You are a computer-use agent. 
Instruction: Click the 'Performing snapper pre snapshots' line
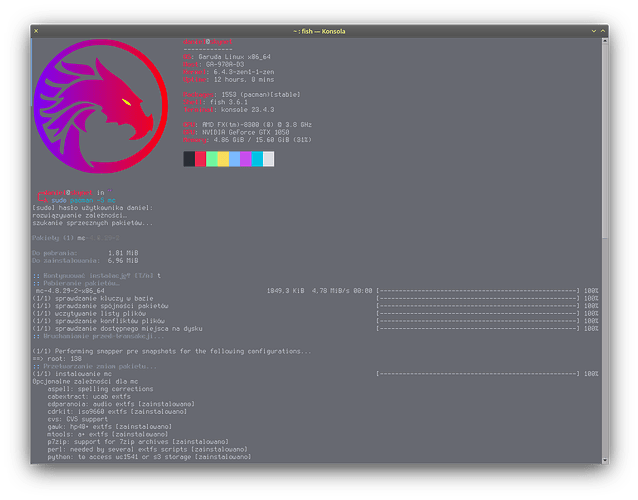(x=172, y=351)
